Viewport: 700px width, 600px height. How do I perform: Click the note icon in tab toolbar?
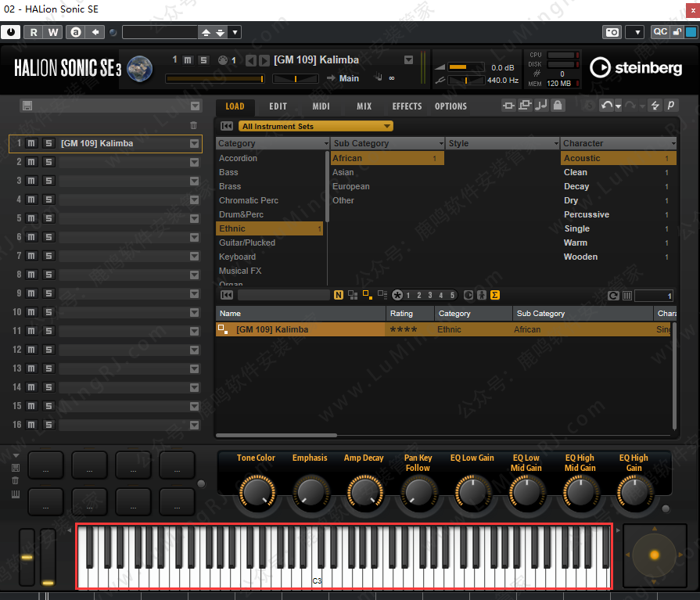point(541,106)
